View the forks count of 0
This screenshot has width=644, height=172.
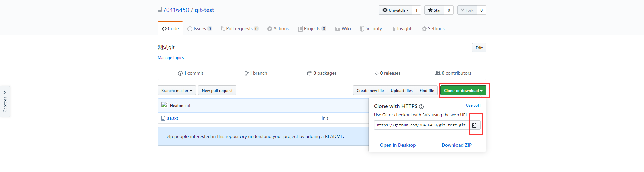[x=481, y=10]
